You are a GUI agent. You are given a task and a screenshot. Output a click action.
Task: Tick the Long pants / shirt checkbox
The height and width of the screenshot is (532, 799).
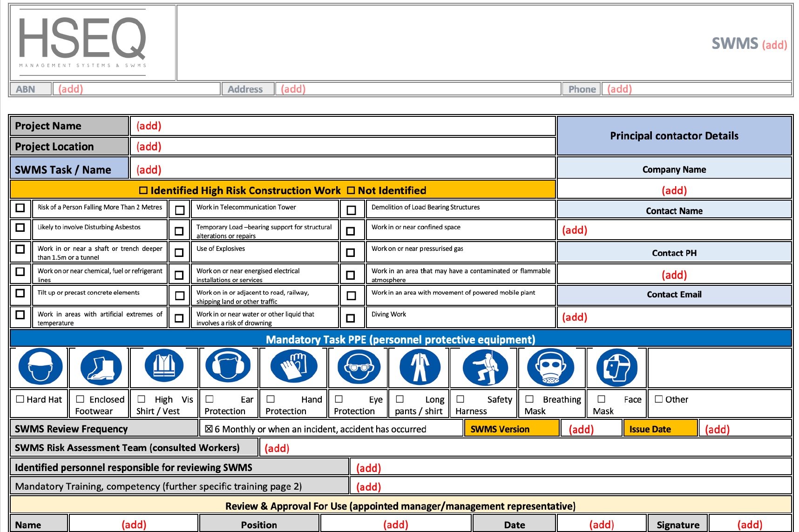click(x=399, y=399)
